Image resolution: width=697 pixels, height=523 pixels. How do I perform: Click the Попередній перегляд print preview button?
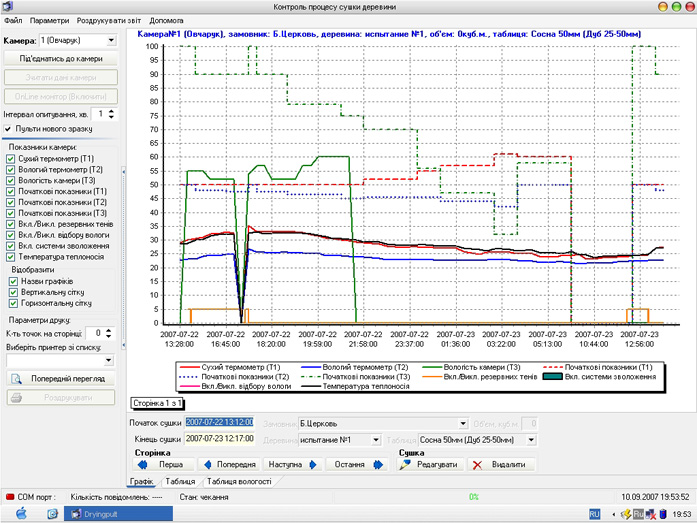click(x=60, y=379)
